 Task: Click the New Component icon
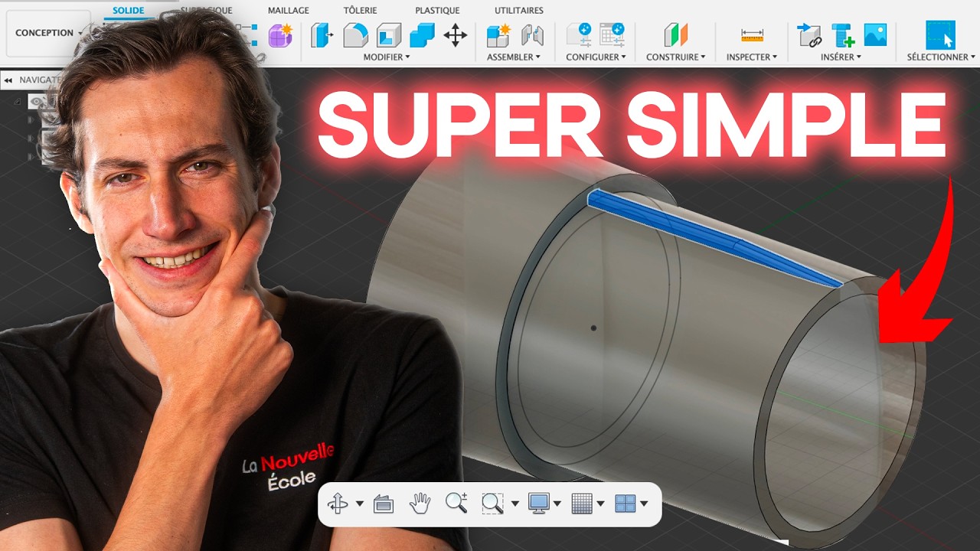[x=498, y=35]
